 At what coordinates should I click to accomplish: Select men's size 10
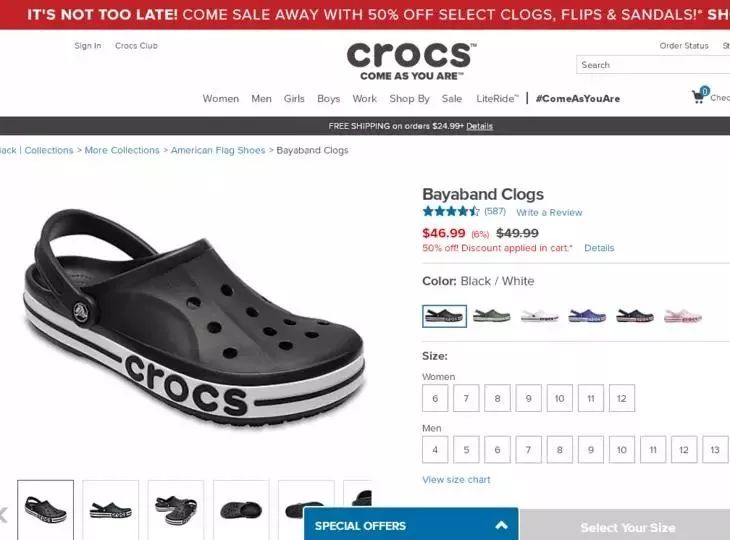click(x=622, y=450)
